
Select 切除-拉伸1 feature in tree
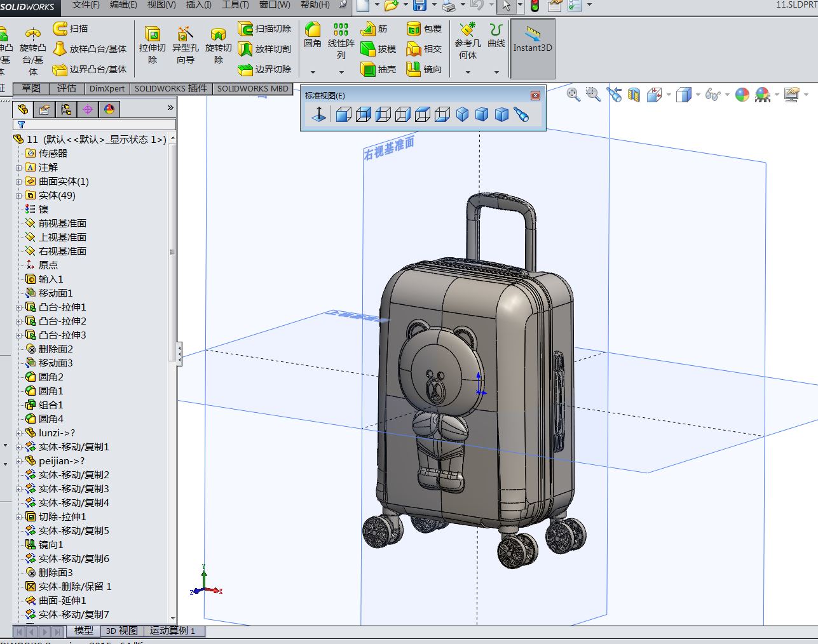(55, 517)
